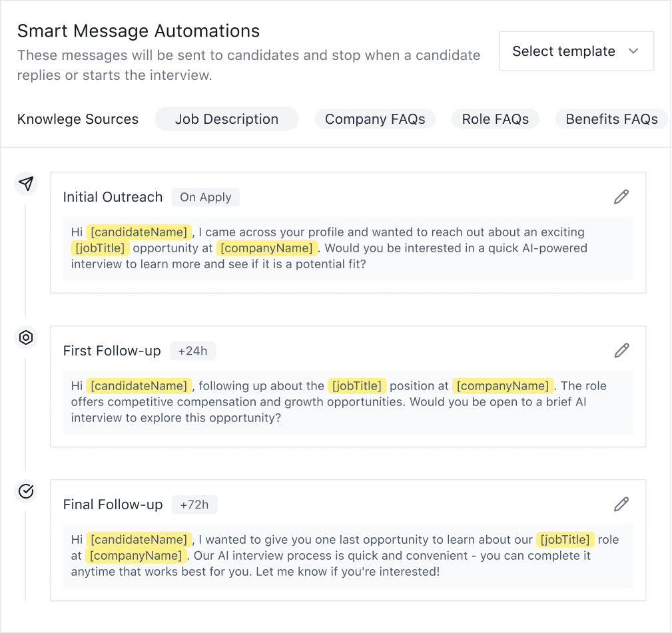
Task: Click the Knowlege Sources label
Action: pos(77,118)
